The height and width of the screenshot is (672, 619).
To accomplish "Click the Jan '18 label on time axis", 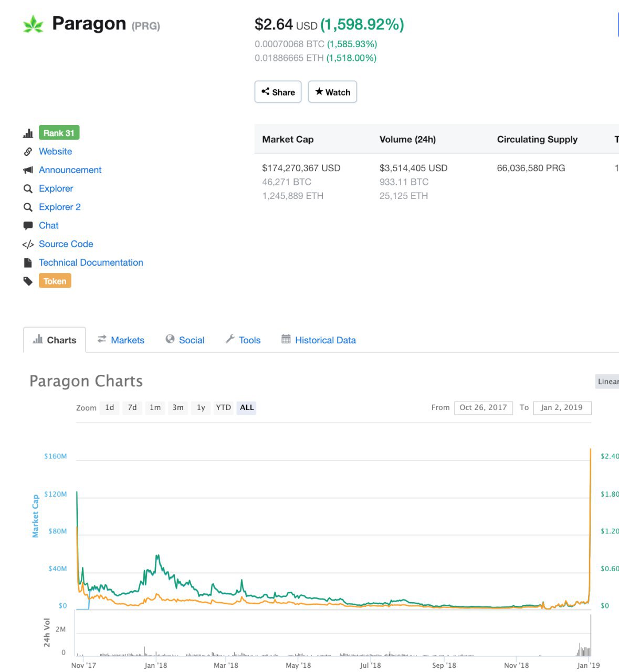I will tap(155, 665).
